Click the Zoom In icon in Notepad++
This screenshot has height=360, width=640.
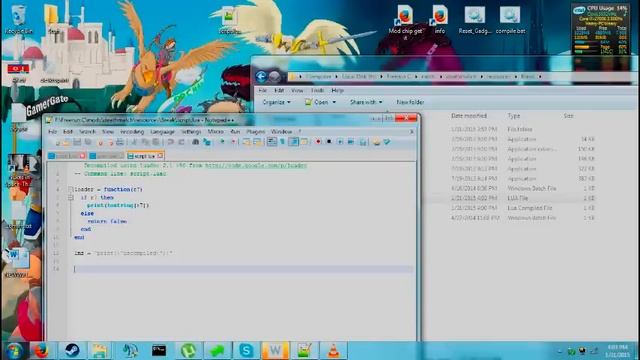pos(222,142)
